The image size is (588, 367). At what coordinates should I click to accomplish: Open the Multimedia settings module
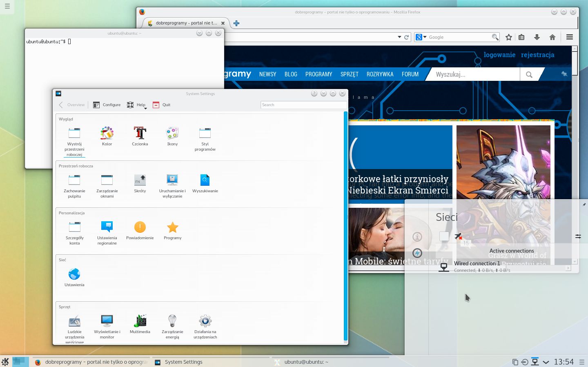click(140, 324)
